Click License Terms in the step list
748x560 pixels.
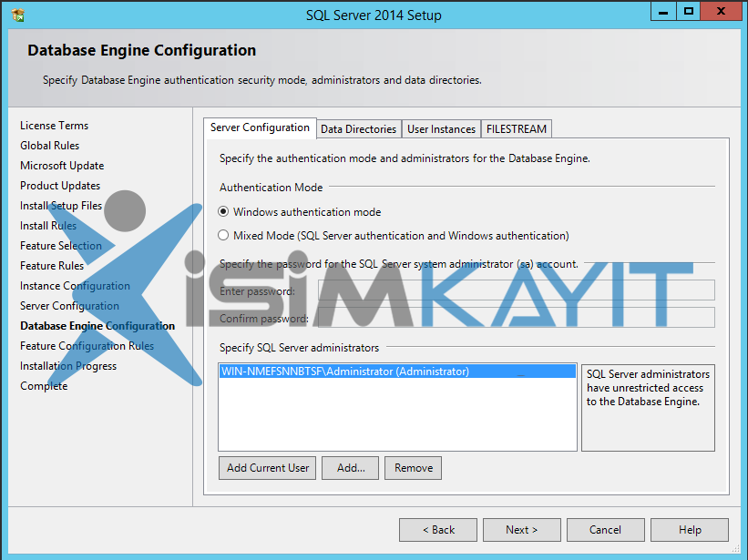pyautogui.click(x=55, y=126)
